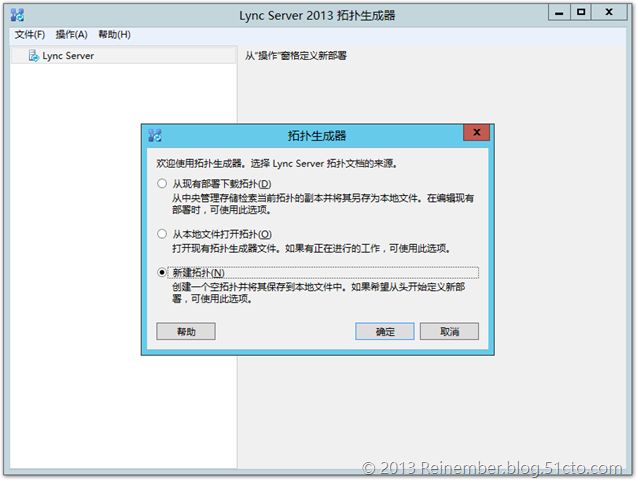This screenshot has width=637, height=480.
Task: Open the 帮助(H) menu
Action: pyautogui.click(x=115, y=35)
